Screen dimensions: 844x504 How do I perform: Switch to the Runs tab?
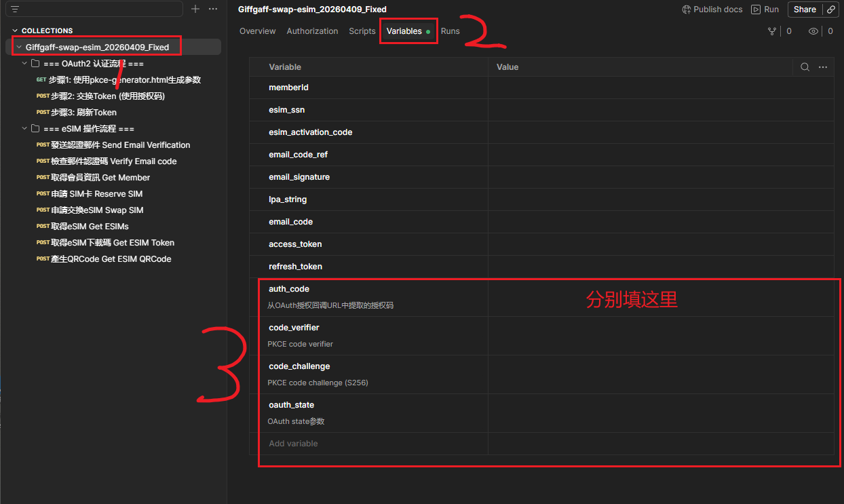coord(450,31)
